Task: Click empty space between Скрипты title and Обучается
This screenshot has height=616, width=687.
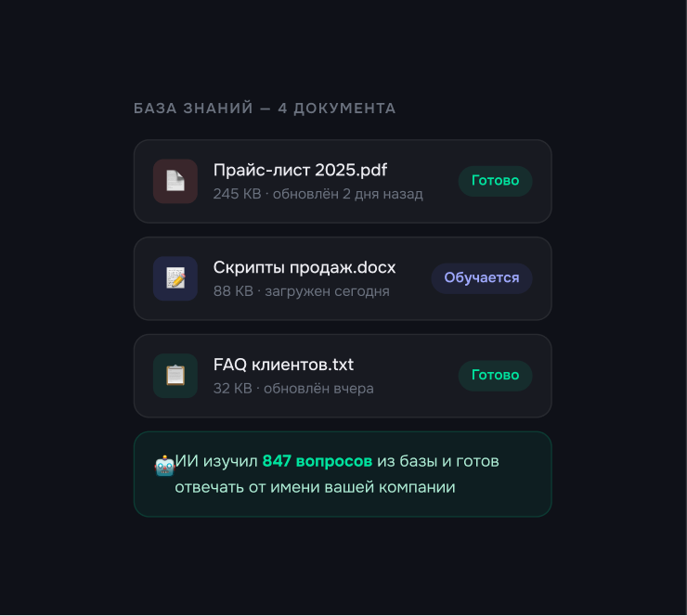Action: (x=413, y=278)
